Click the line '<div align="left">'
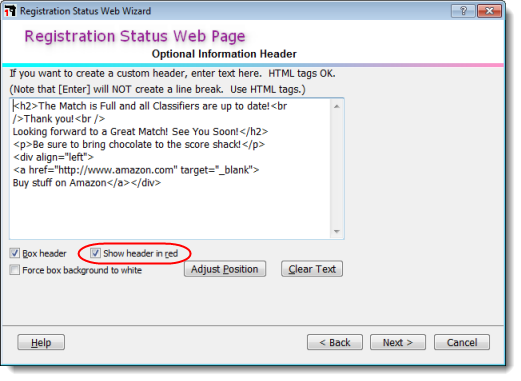The image size is (521, 381). pos(53,157)
